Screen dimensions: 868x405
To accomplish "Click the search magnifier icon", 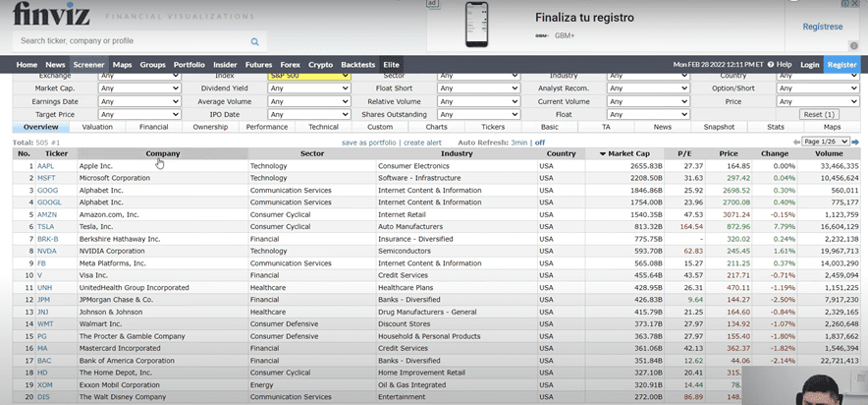I will pyautogui.click(x=254, y=41).
